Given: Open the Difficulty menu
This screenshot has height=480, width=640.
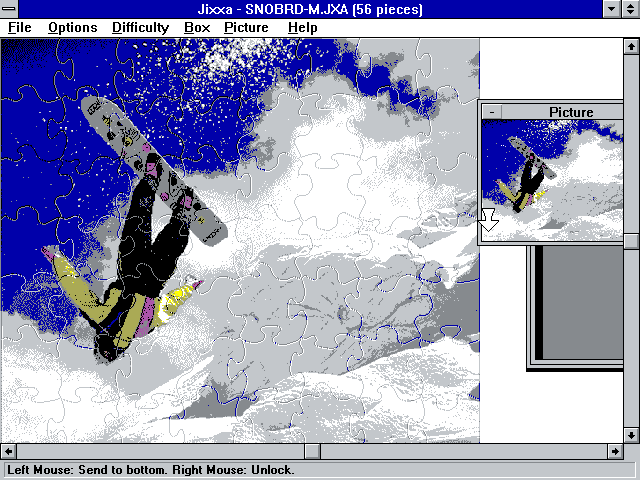Looking at the screenshot, I should [x=140, y=27].
